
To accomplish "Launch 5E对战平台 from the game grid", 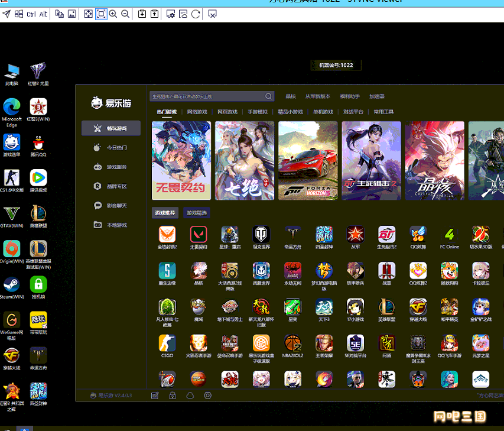I will pos(355,346).
